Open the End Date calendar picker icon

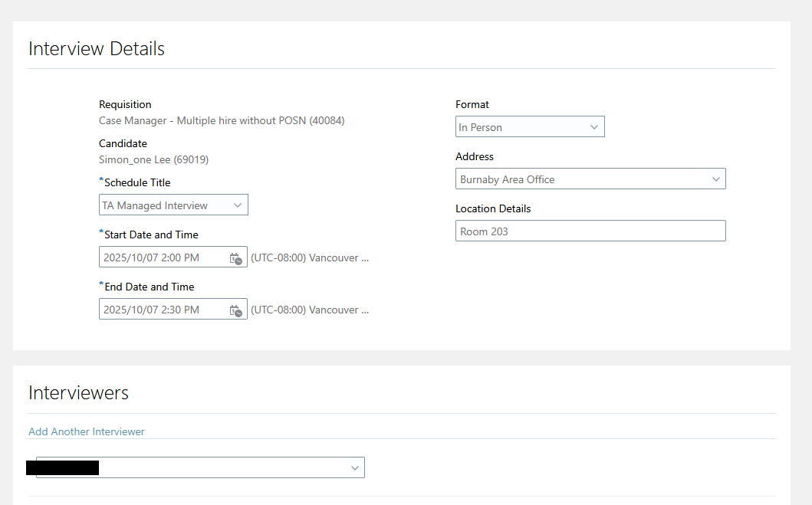(x=236, y=310)
